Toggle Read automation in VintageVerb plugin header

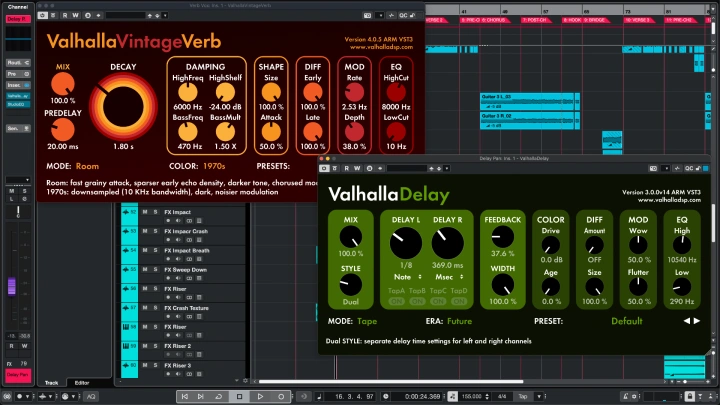[65, 15]
